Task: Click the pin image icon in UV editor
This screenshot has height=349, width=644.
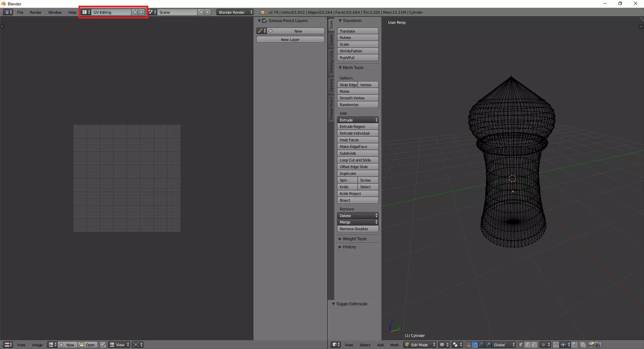Action: 103,345
